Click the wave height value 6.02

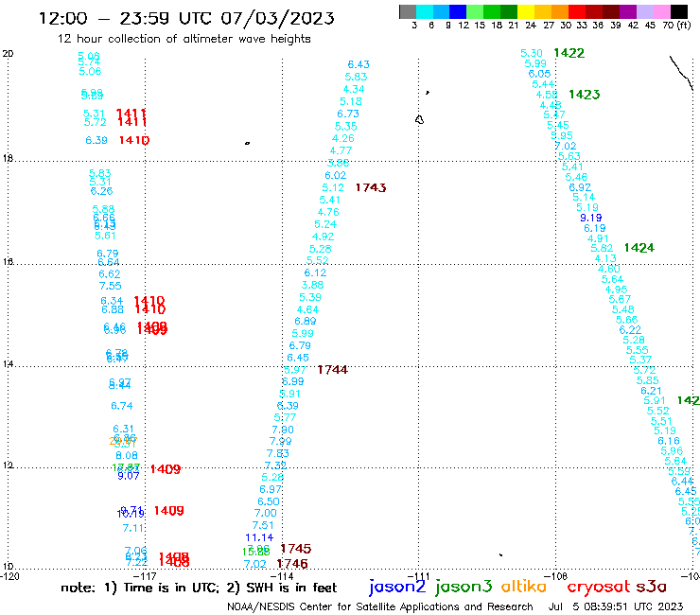point(335,176)
